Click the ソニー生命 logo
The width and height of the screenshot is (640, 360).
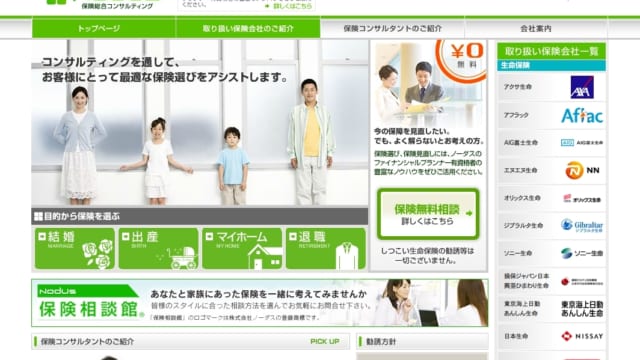pyautogui.click(x=582, y=253)
